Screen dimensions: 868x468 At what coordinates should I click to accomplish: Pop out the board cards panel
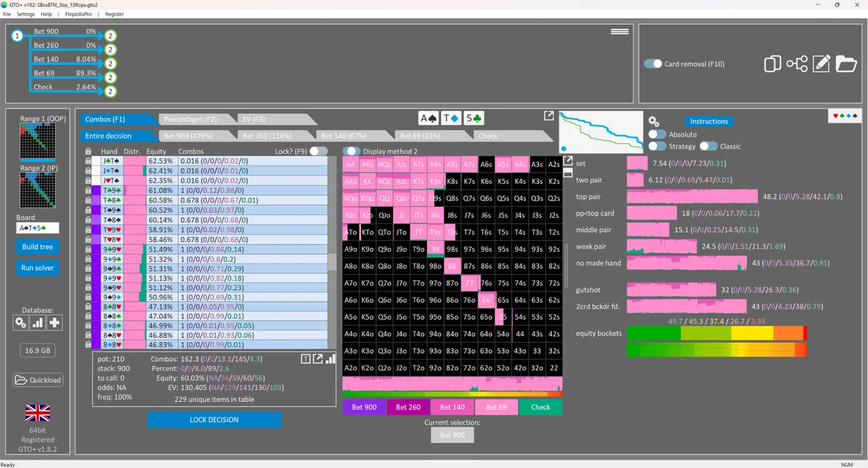point(549,116)
